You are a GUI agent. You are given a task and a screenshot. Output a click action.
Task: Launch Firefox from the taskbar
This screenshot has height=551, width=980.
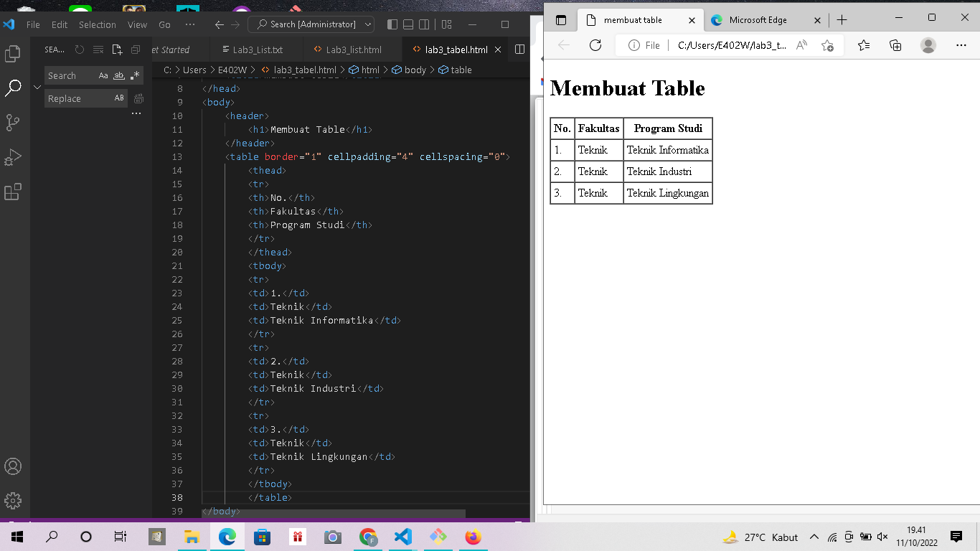(473, 537)
